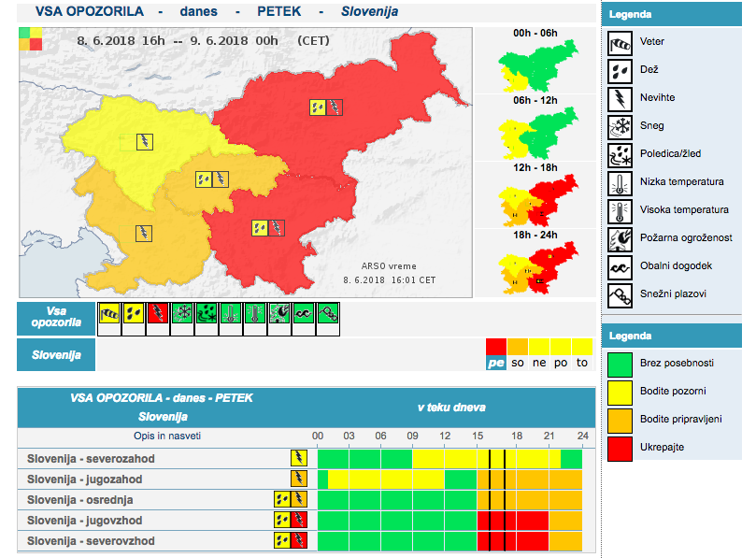
Task: Open 'Slovenija - severozahod' warning row
Action: (x=91, y=459)
